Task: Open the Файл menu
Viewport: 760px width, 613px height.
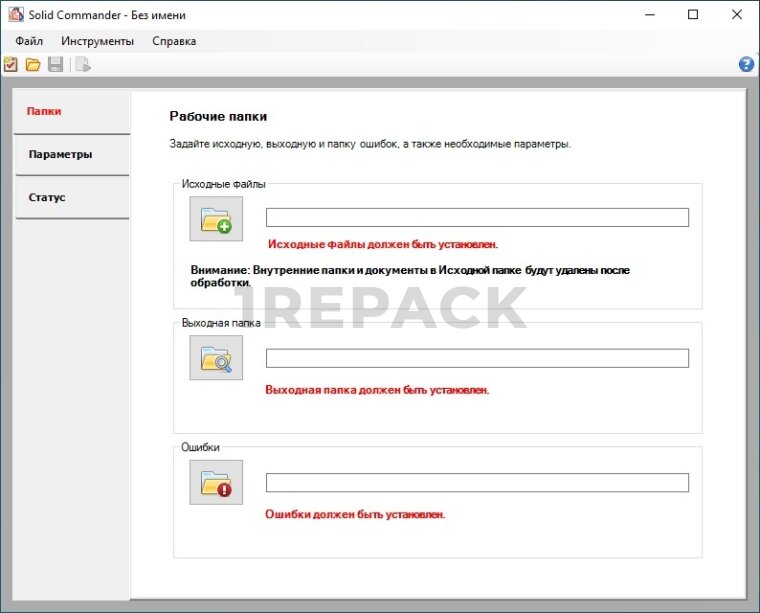Action: pyautogui.click(x=29, y=41)
